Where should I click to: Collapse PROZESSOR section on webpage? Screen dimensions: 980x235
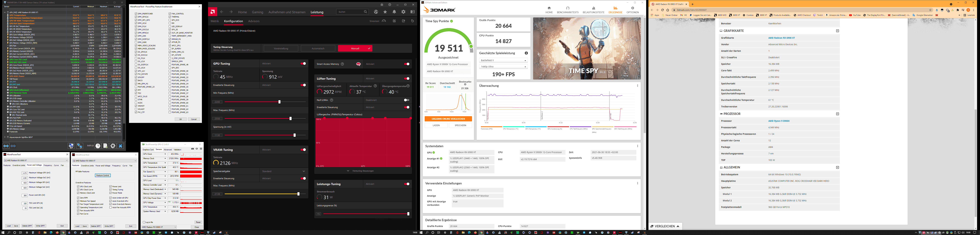[x=837, y=114]
